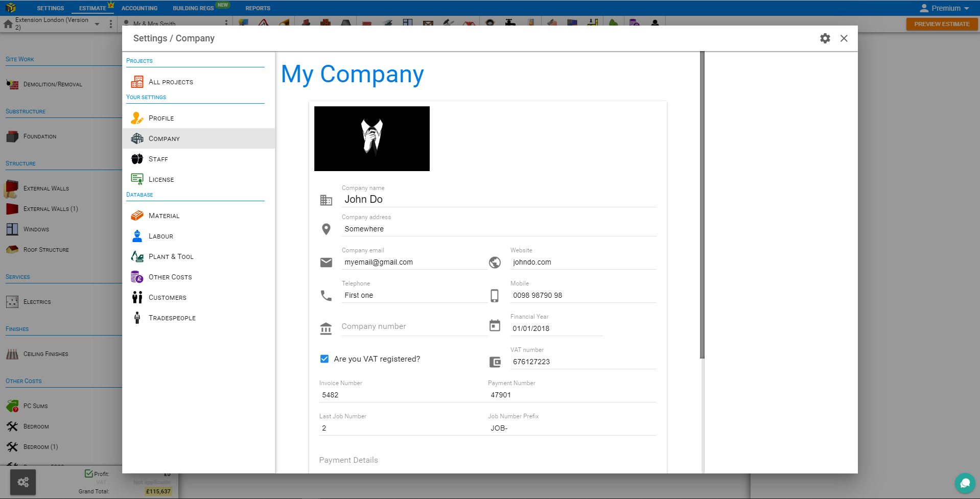The height and width of the screenshot is (499, 980).
Task: Open the Material database
Action: (x=198, y=216)
